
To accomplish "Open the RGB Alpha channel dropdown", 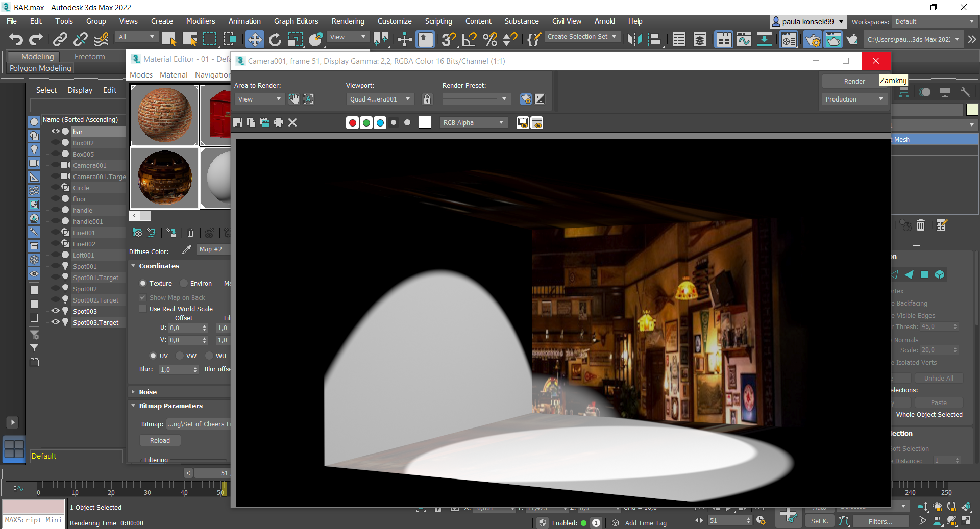I will (473, 122).
